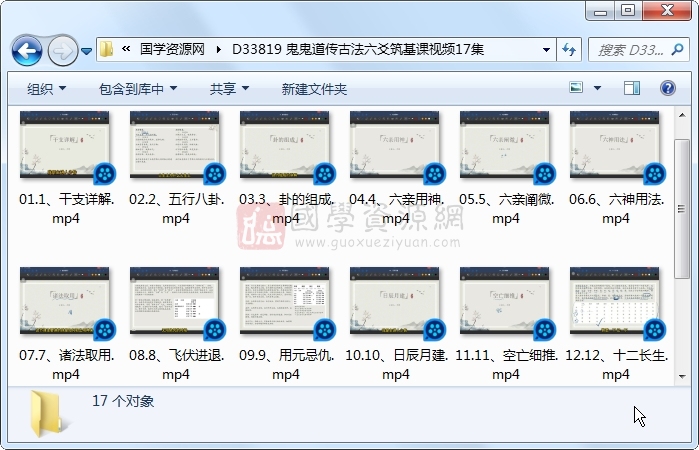699x450 pixels.
Task: Close the explorer window
Action: pyautogui.click(x=667, y=11)
